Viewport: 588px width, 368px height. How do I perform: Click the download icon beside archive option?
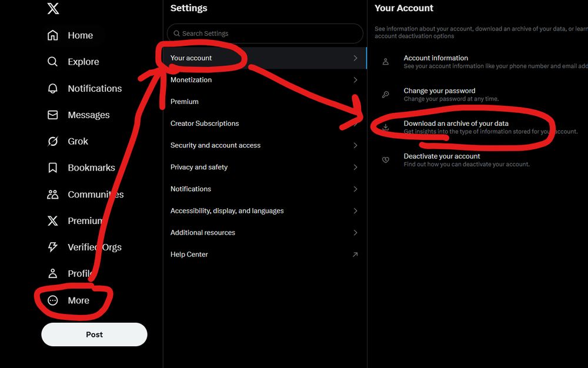tap(386, 127)
